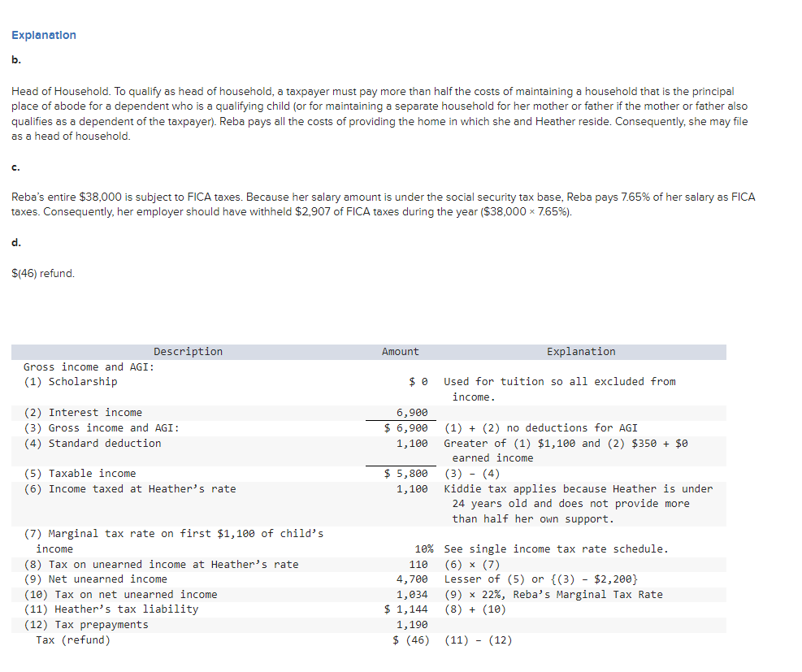Screen dimensions: 802x672
Task: Click "Greater of (1) $1,100 and (2) $350 + $0"
Action: (566, 444)
